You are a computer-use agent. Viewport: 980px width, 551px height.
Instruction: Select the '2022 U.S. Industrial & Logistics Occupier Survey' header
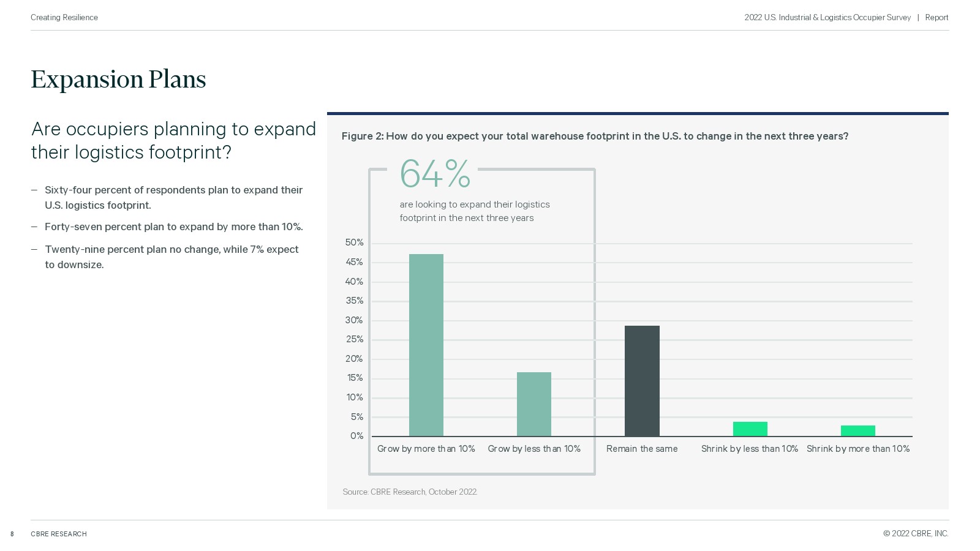click(827, 18)
